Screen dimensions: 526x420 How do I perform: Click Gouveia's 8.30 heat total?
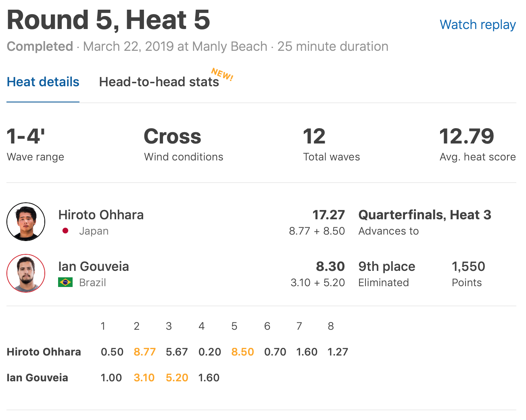330,266
